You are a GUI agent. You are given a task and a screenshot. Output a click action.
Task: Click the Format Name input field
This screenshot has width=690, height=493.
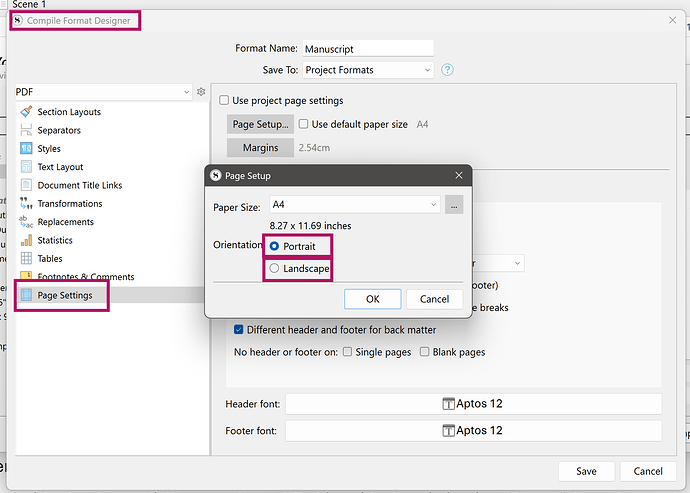coord(368,48)
